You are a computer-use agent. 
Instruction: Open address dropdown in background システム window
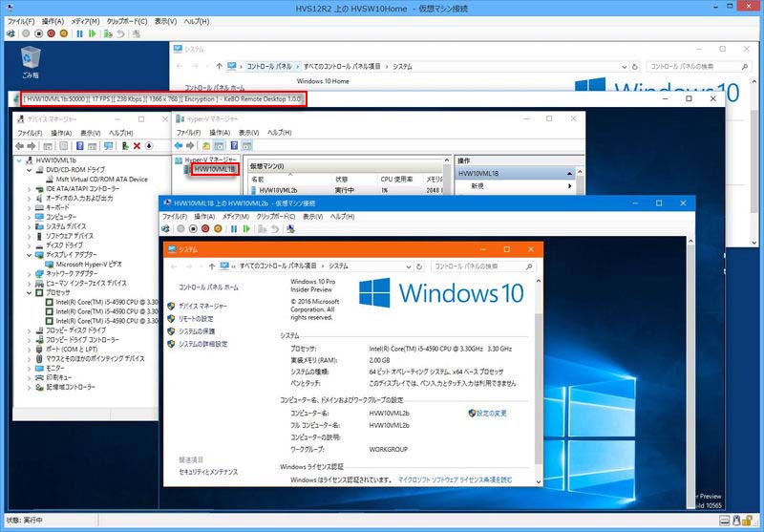coord(625,67)
